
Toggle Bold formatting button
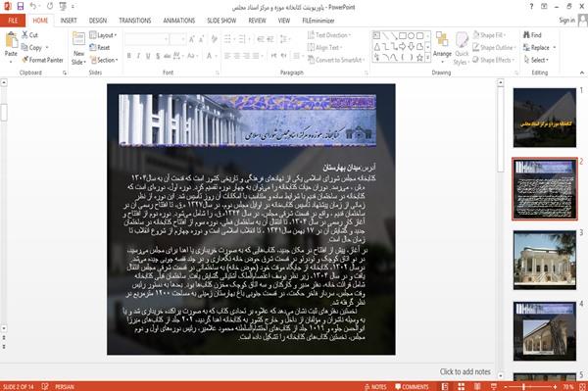129,56
